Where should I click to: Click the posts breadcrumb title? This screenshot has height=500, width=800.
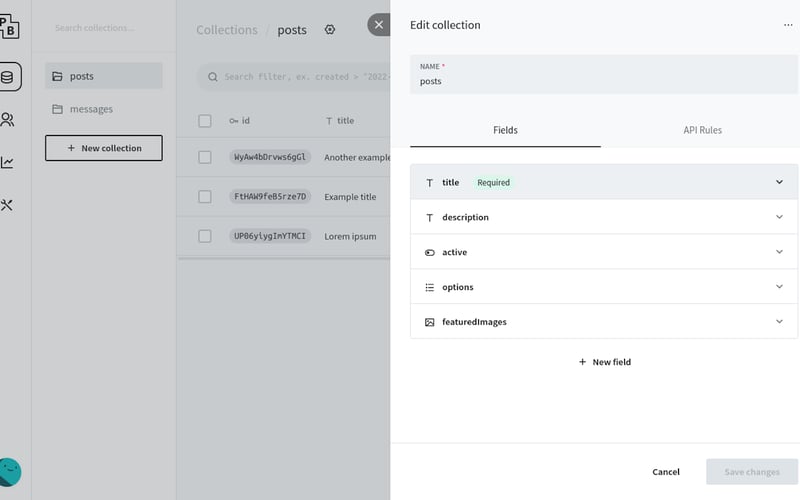[292, 30]
